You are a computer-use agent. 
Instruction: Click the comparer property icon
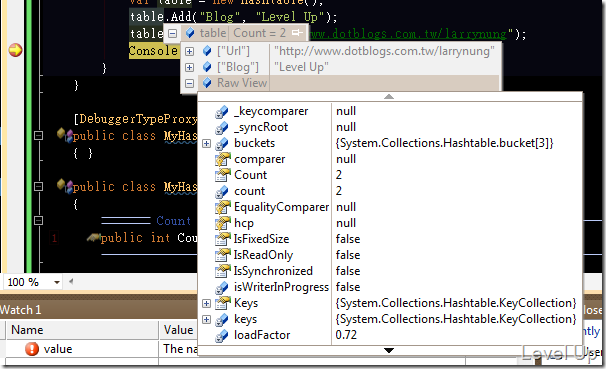[x=223, y=159]
